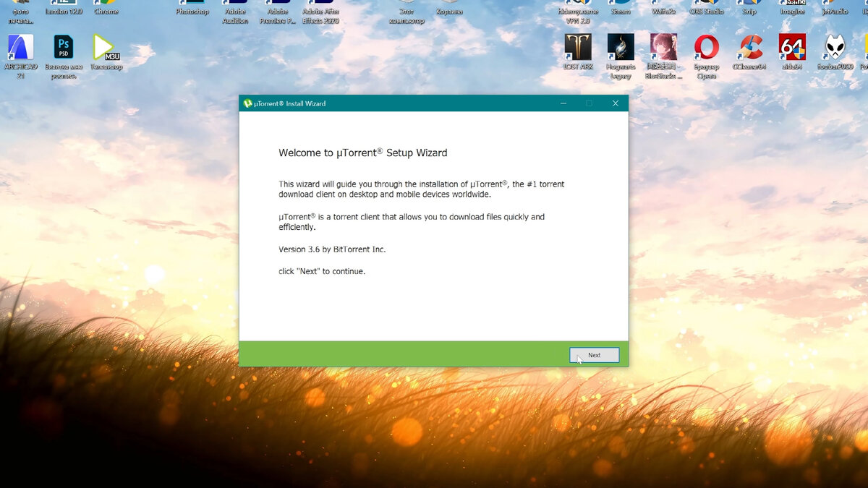The image size is (868, 488).
Task: Click the 'Version 3.6 by BitTorrent Inc.' text
Action: coord(332,249)
